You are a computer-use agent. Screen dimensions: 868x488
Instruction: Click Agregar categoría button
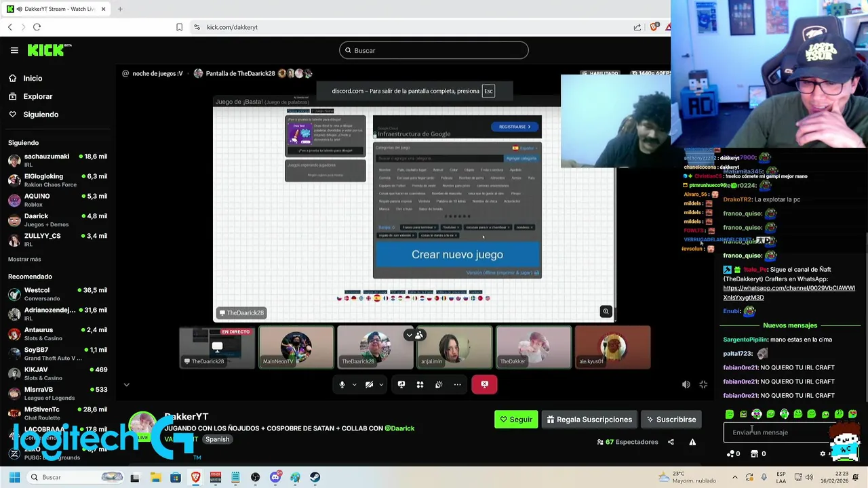[521, 159]
